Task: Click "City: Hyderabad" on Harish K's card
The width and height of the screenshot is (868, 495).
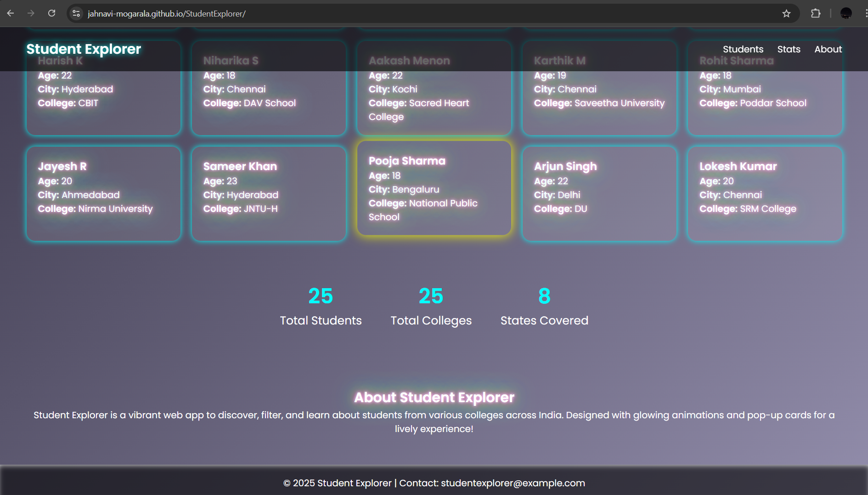Action: click(75, 89)
